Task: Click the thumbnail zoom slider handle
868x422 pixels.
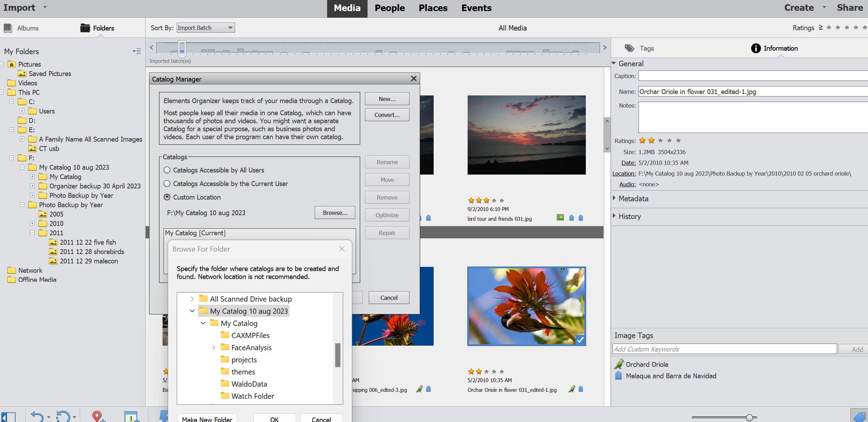Action: tap(749, 417)
